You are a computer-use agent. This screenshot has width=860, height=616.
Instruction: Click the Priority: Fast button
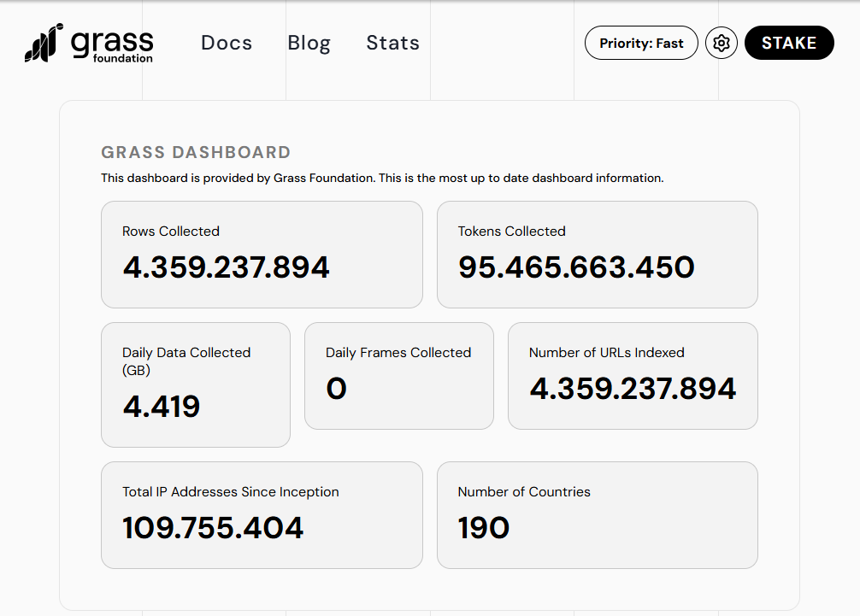click(641, 43)
